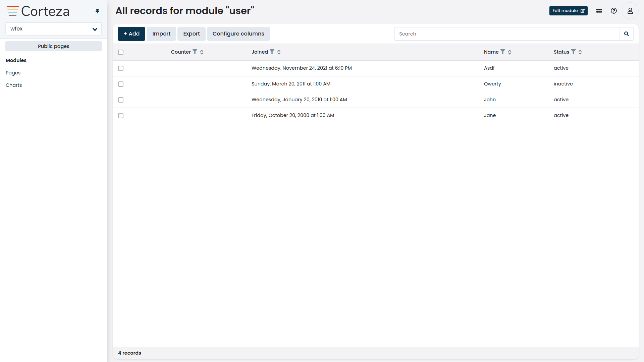
Task: Filter the Joined column
Action: point(272,52)
